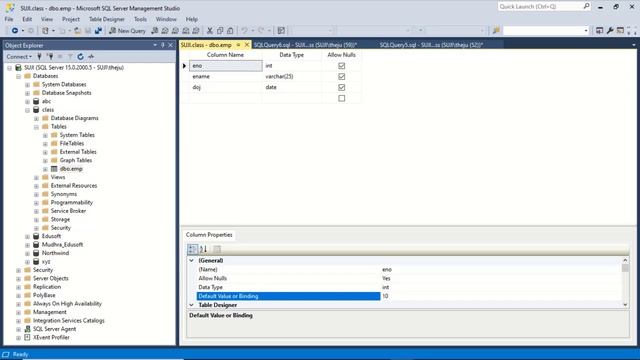
Task: Open the Help menu
Action: click(191, 19)
